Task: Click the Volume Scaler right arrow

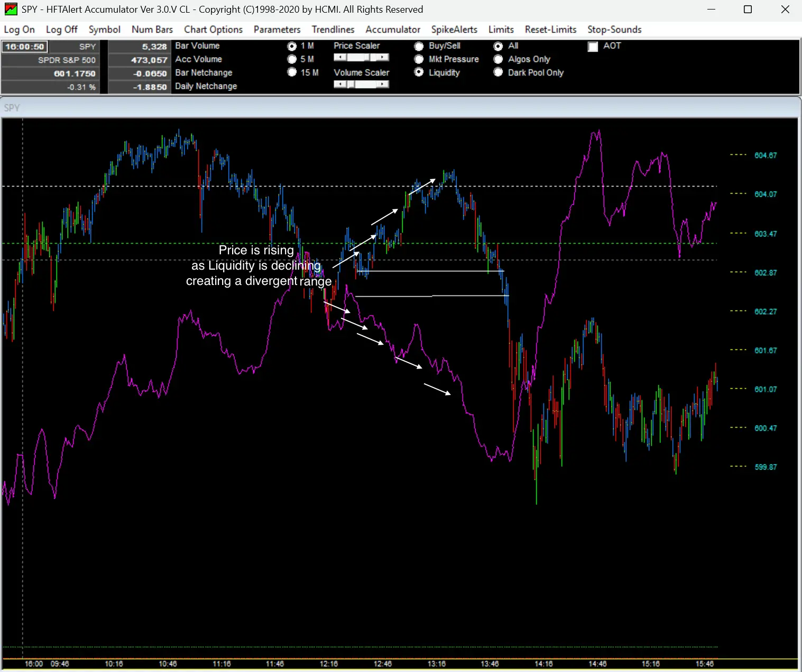Action: 383,84
